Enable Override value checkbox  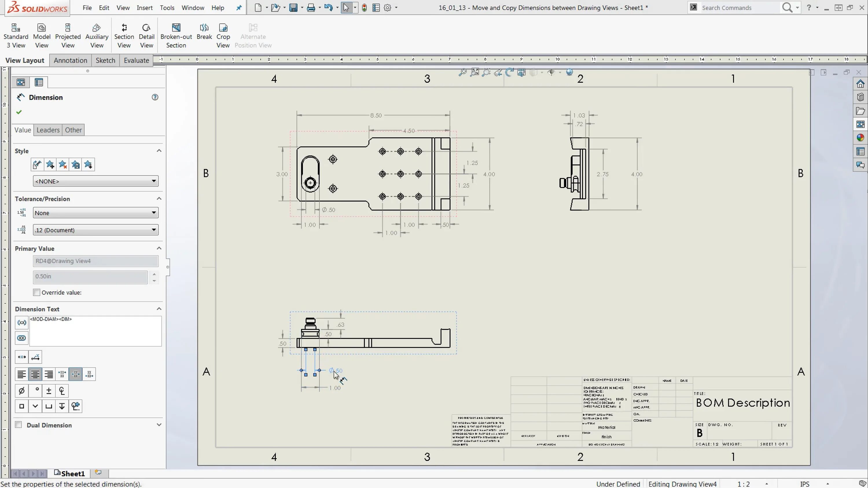pyautogui.click(x=36, y=293)
